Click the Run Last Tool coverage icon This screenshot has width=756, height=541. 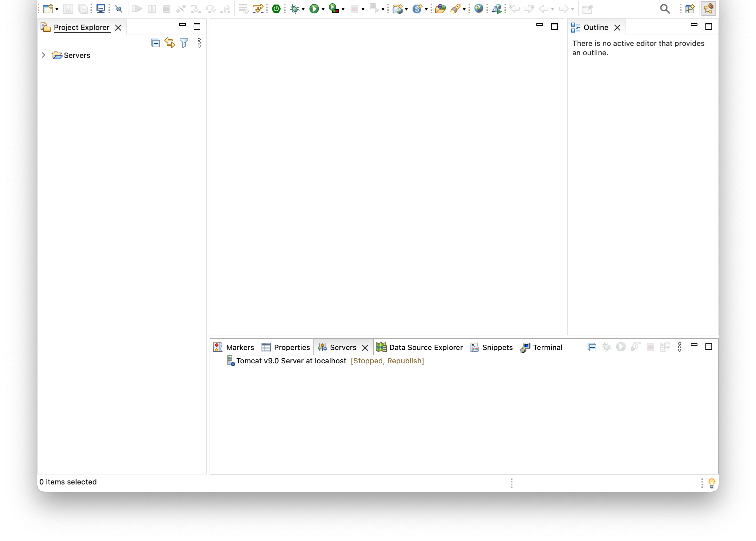(x=333, y=9)
